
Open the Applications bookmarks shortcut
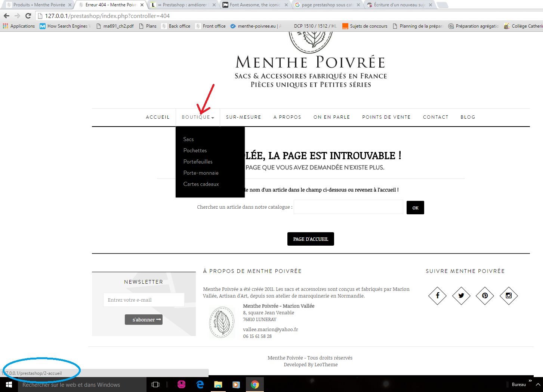(19, 26)
